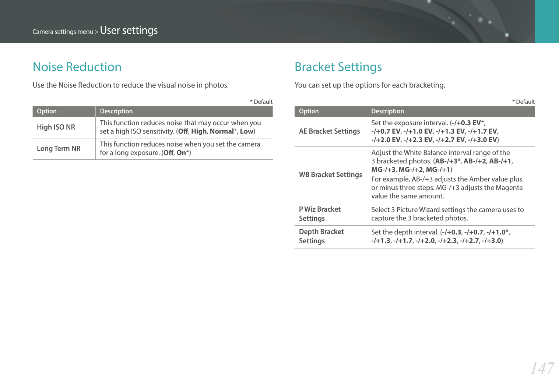Click '* Default' note above Noise Reduction table
Viewport: 559px width, 392px height.
pos(261,102)
